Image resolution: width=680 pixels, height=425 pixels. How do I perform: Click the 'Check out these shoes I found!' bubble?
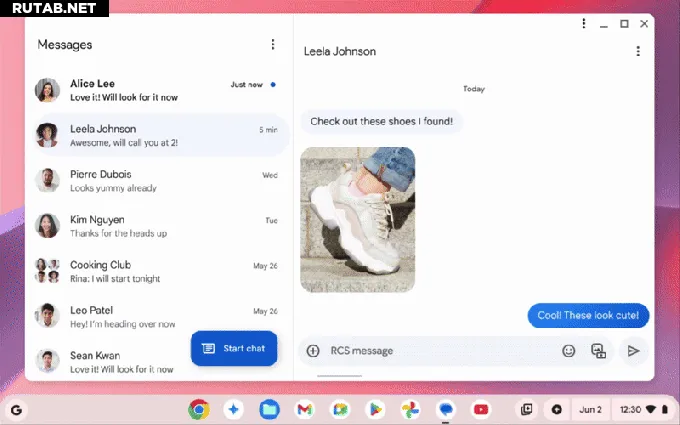click(x=382, y=121)
